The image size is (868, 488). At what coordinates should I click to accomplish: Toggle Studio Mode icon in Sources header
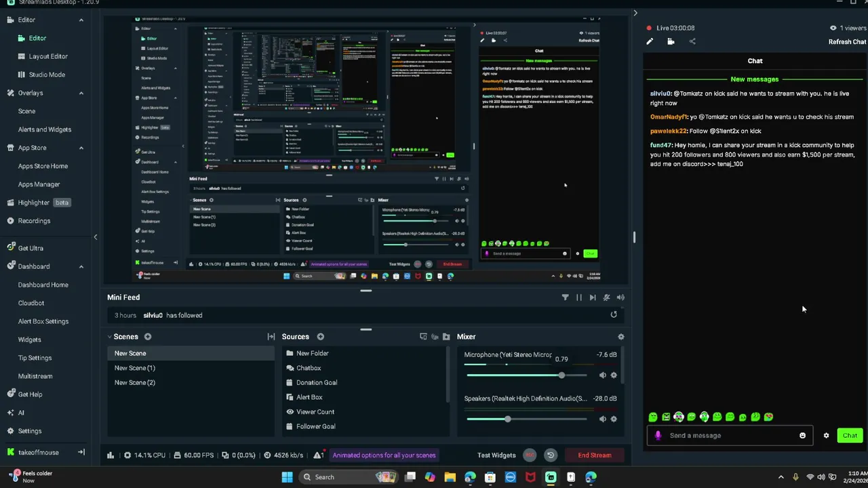point(423,336)
